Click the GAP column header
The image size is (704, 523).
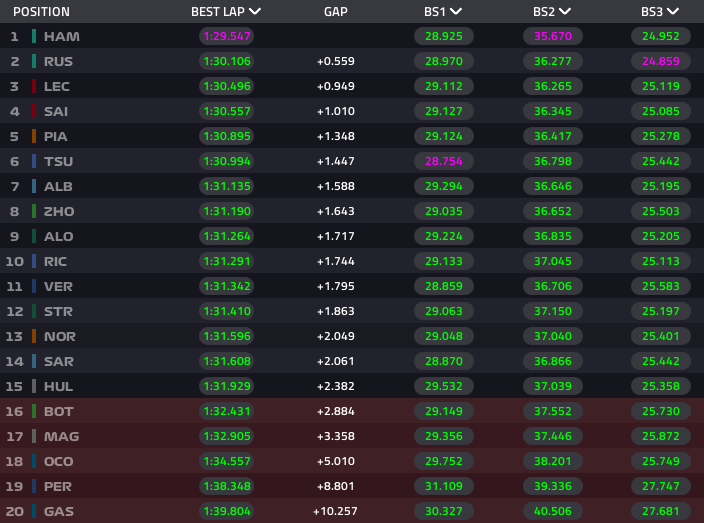pos(336,12)
